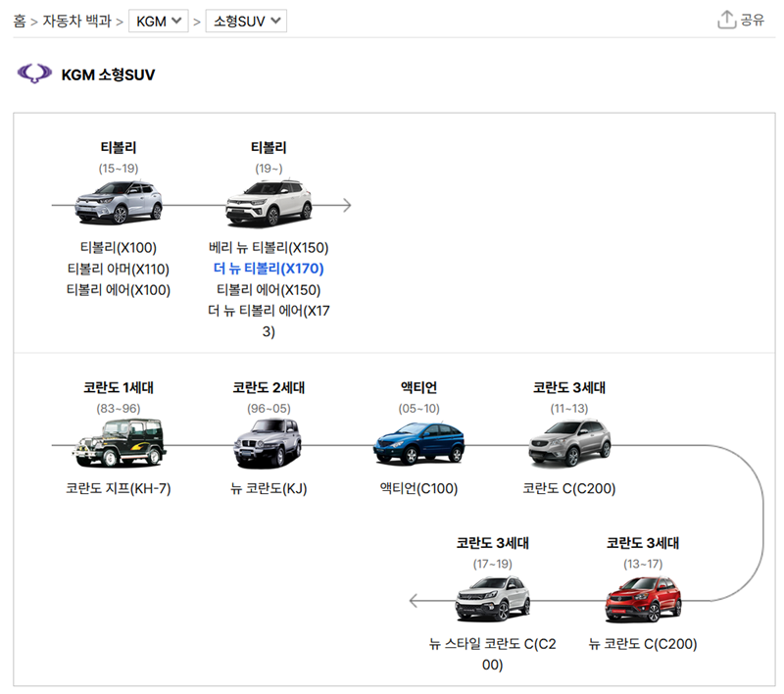Select the white 코란도 3세대 (17~19) image
784x694 pixels.
(x=493, y=599)
